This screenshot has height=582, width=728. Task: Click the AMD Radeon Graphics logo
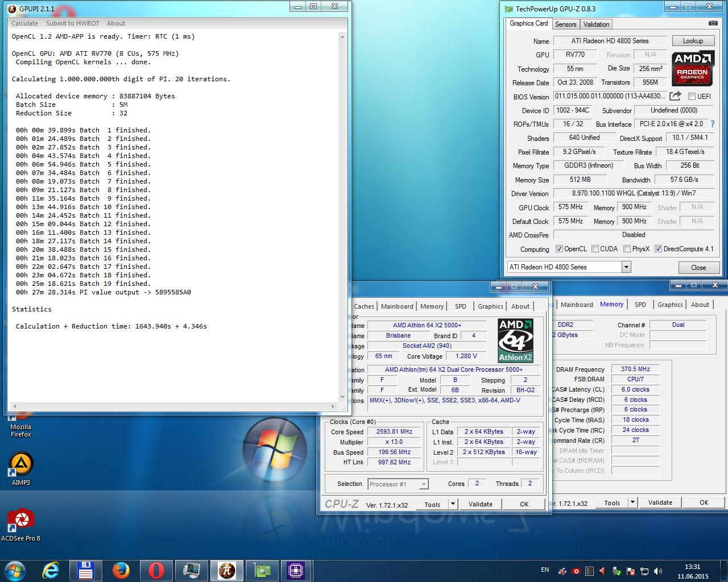pos(692,68)
